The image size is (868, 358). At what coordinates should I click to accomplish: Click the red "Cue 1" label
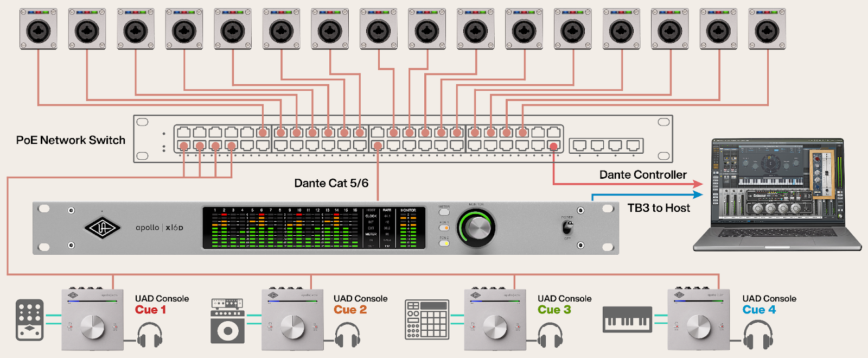click(x=150, y=310)
